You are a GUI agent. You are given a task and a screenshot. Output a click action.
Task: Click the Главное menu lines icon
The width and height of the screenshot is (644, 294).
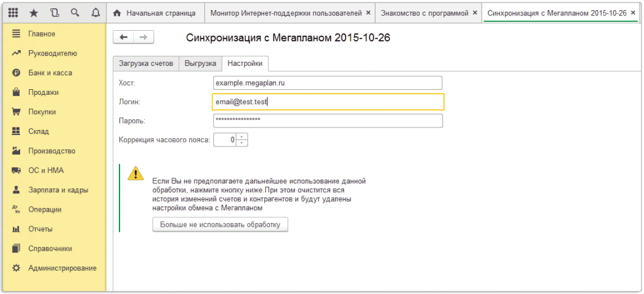pos(16,34)
